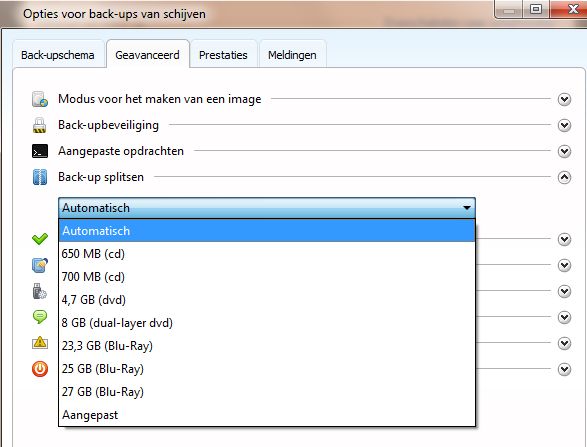587x447 pixels.
Task: Click the green speech bubble icon
Action: pos(40,317)
